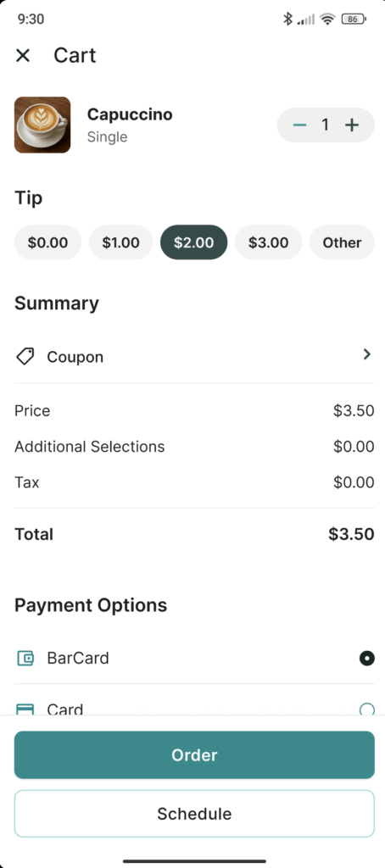Tap the Bluetooth status icon
The height and width of the screenshot is (868, 385).
tap(287, 19)
